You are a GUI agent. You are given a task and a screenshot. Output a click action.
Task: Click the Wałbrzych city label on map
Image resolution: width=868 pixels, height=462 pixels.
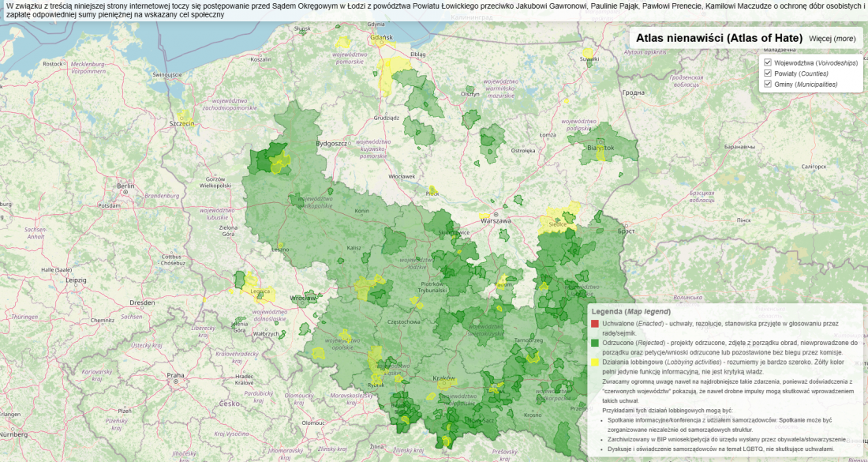(x=266, y=334)
